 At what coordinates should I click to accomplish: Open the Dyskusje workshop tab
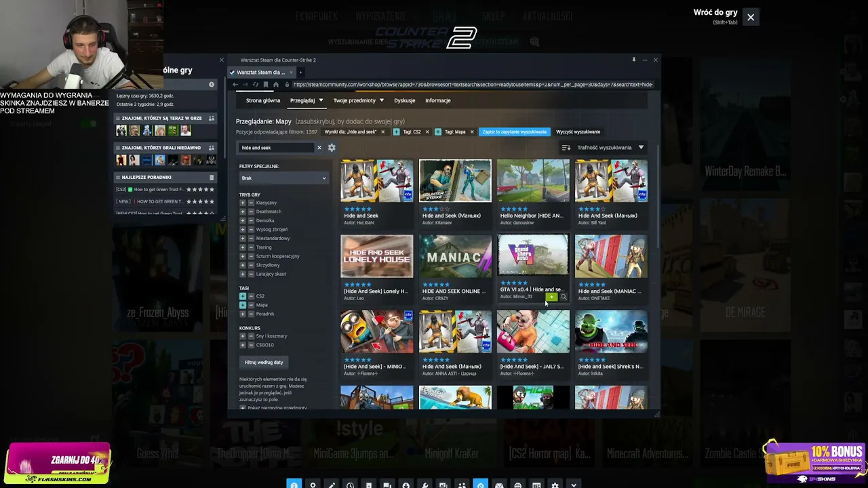[x=404, y=100]
